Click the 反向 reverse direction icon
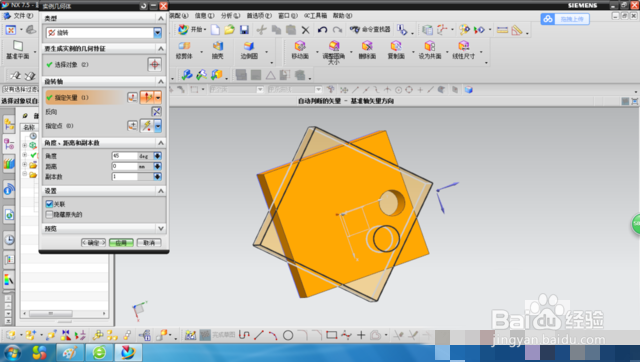Viewport: 640px width, 362px height. click(156, 111)
